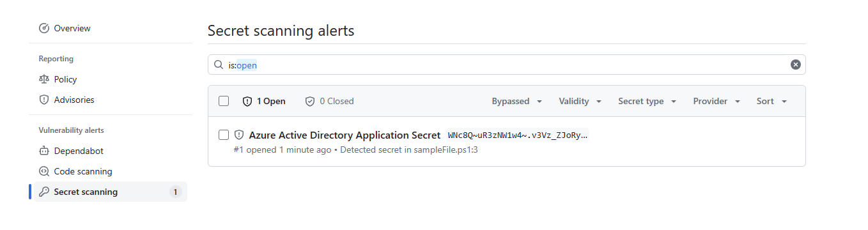Expand the Secret type dropdown
Image resolution: width=868 pixels, height=230 pixels.
(x=647, y=101)
